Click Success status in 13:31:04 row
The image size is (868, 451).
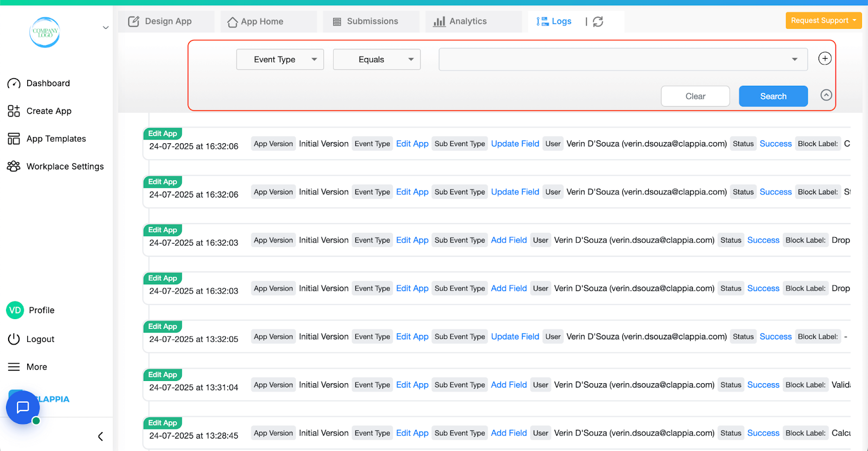click(763, 385)
